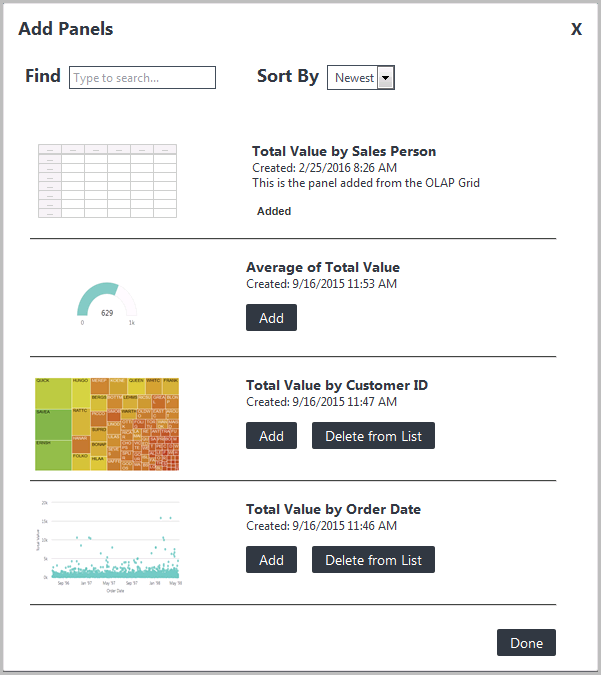Click the Total Value by Order Date title
Screen dimensions: 601x689
(x=333, y=509)
